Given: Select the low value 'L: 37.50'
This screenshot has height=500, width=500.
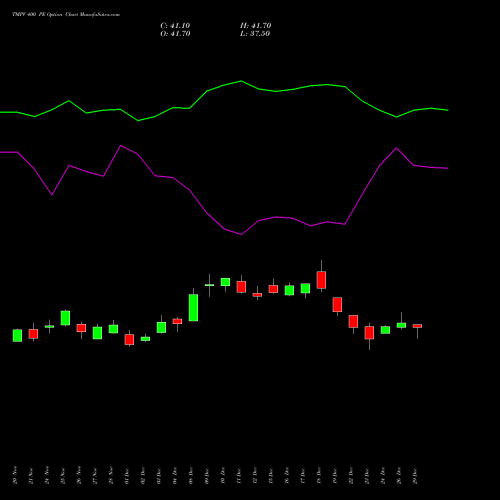Looking at the screenshot, I should coord(255,34).
